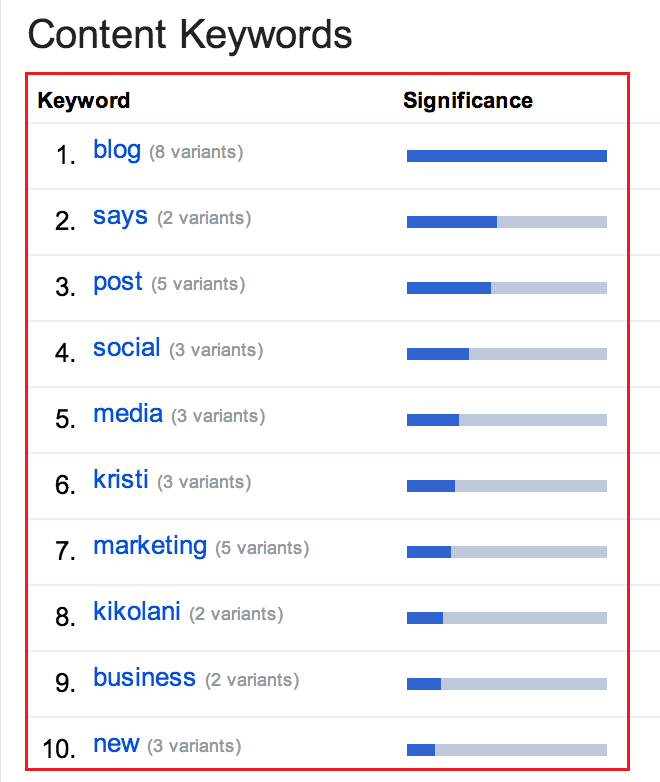The height and width of the screenshot is (782, 660).
Task: Click '(8 variants)' text beside blog
Action: (x=196, y=153)
